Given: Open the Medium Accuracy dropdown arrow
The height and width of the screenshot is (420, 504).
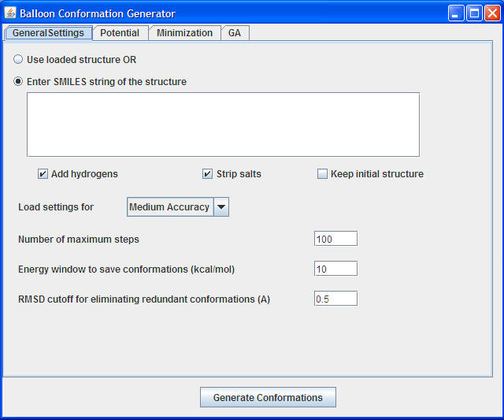Looking at the screenshot, I should click(221, 206).
